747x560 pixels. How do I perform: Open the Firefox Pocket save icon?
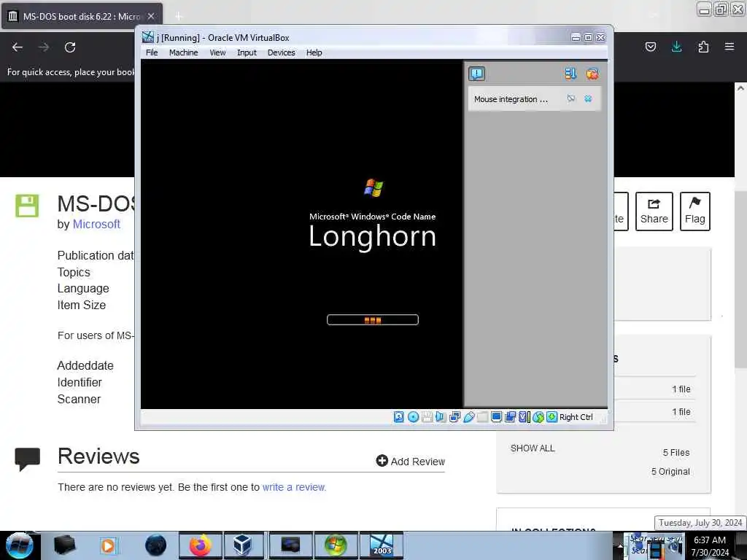click(650, 47)
